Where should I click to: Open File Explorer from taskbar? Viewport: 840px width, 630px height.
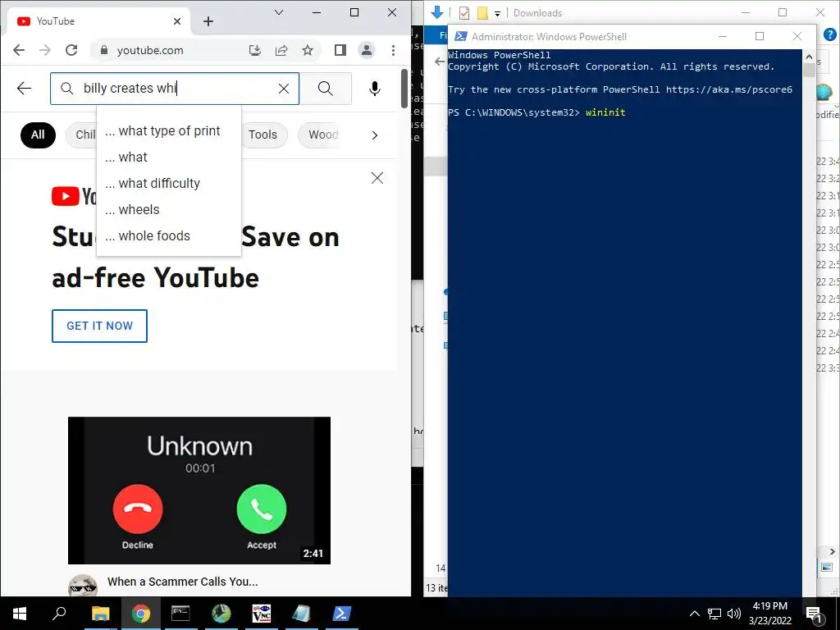[x=100, y=614]
